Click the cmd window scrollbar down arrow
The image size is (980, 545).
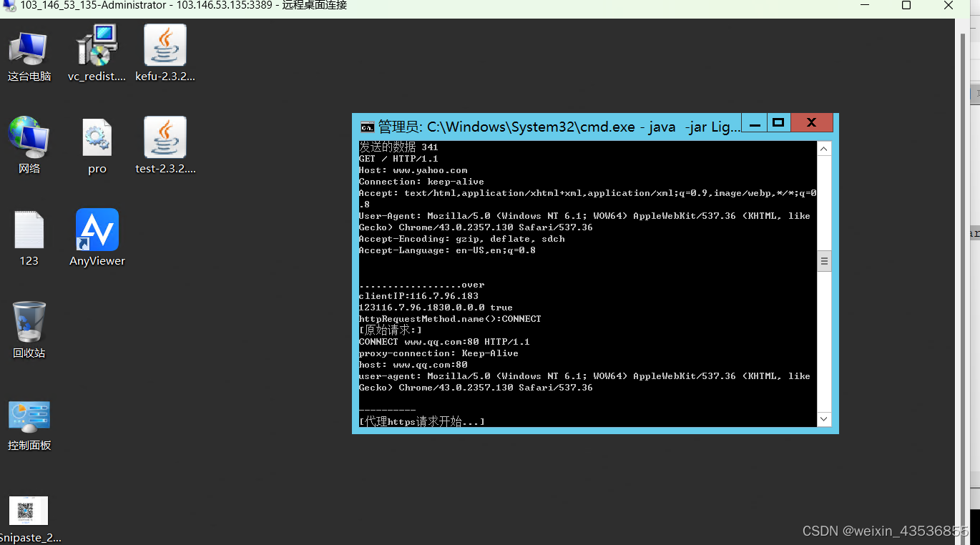[x=824, y=419]
